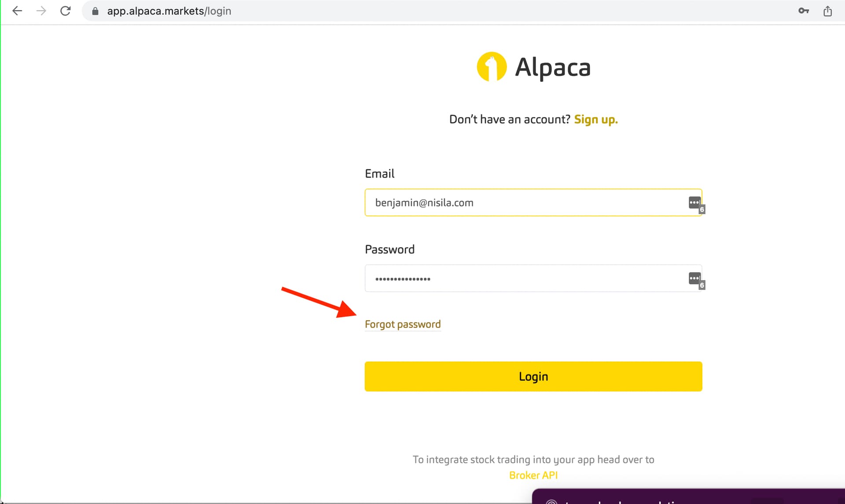
Task: Click the share icon in the browser toolbar
Action: coord(828,11)
